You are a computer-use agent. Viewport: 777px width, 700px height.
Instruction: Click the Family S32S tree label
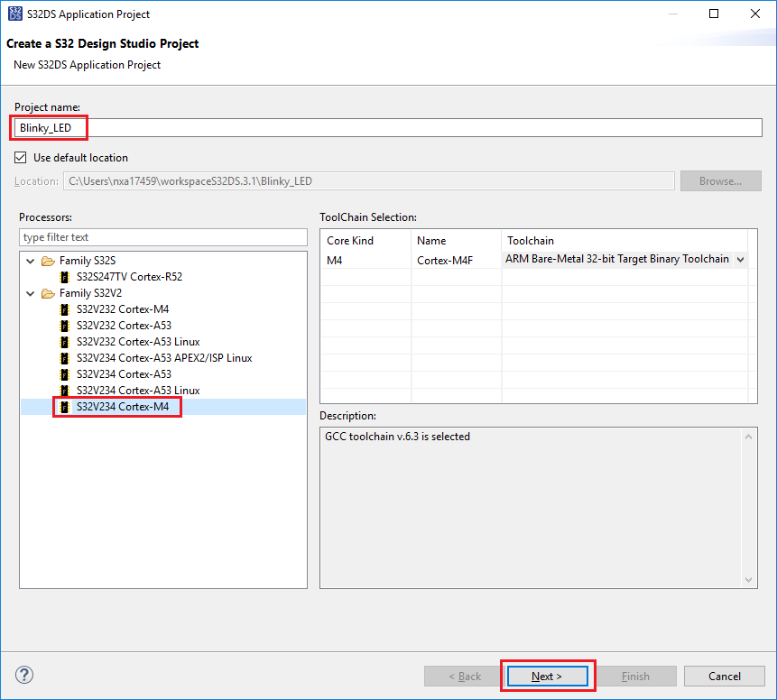point(88,261)
